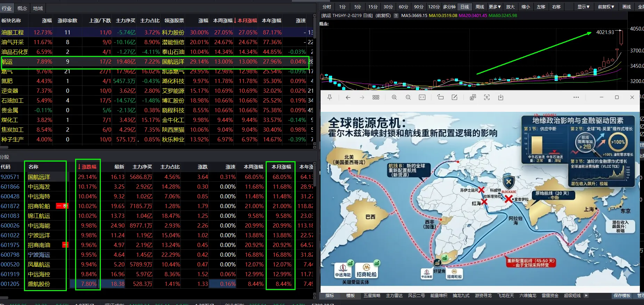Click the 画线 drawing button
Screen dimensions: 644x305
[x=627, y=7]
